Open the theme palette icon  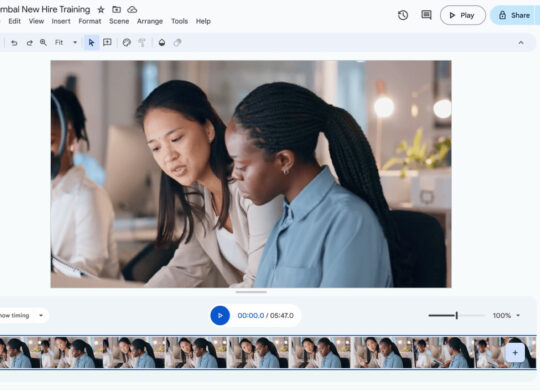point(127,42)
